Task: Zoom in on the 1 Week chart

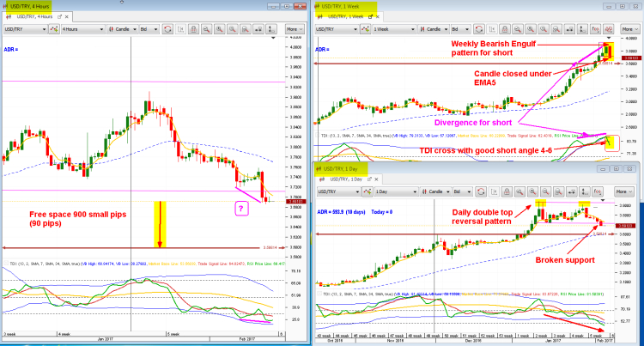Action: coord(531,29)
